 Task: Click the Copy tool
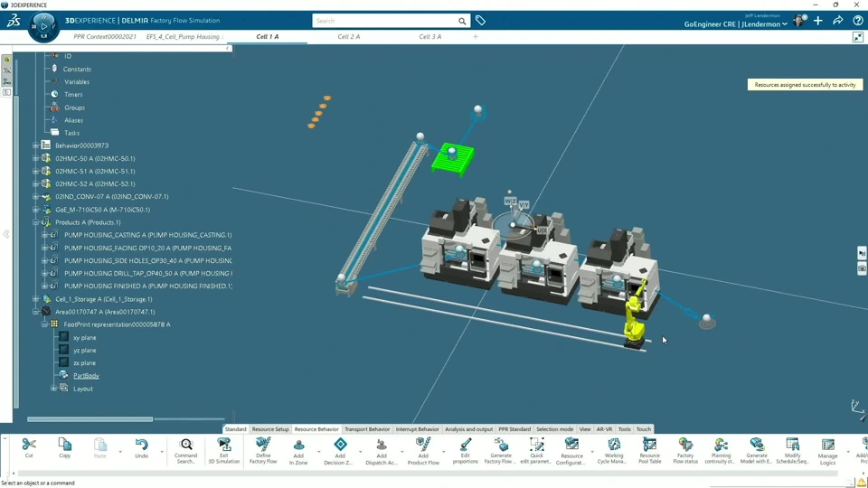pyautogui.click(x=65, y=448)
